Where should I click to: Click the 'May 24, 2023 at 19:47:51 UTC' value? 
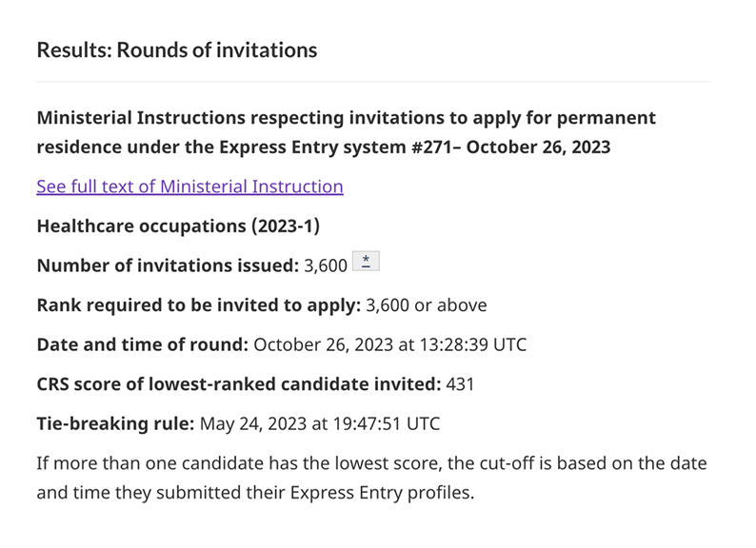320,424
